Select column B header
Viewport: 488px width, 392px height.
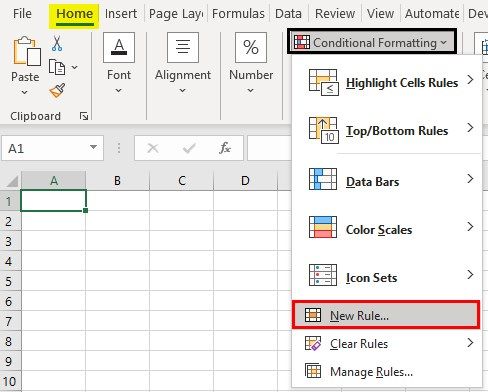117,181
